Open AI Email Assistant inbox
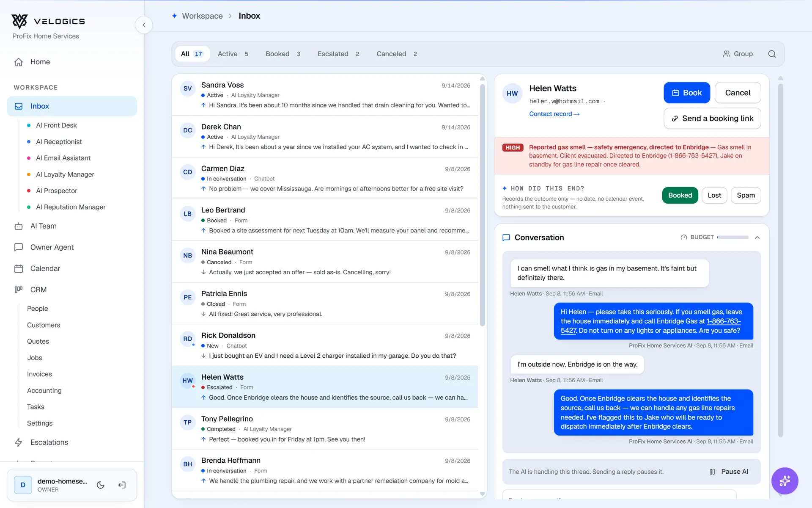This screenshot has height=508, width=812. (63, 158)
